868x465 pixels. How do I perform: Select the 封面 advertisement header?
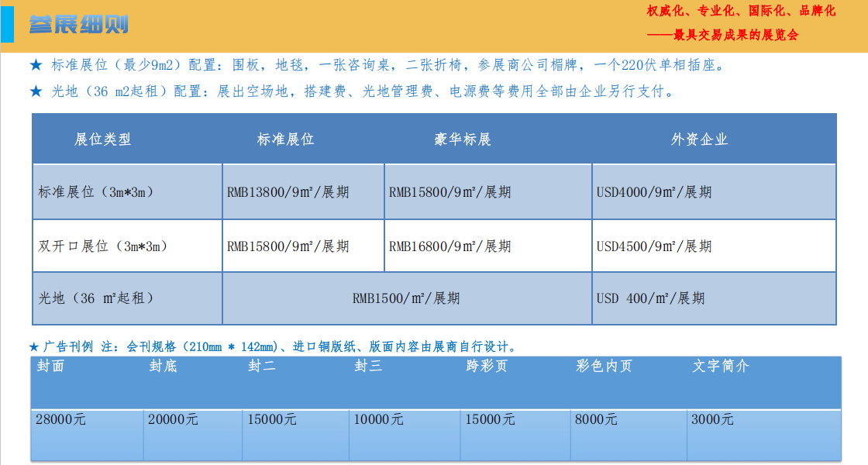click(x=51, y=367)
